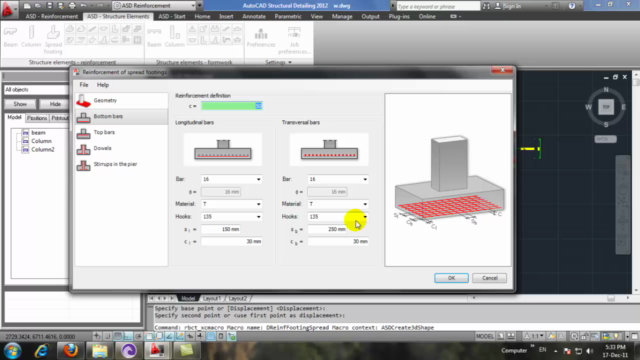
Task: Select Top bars section icon
Action: tap(83, 133)
